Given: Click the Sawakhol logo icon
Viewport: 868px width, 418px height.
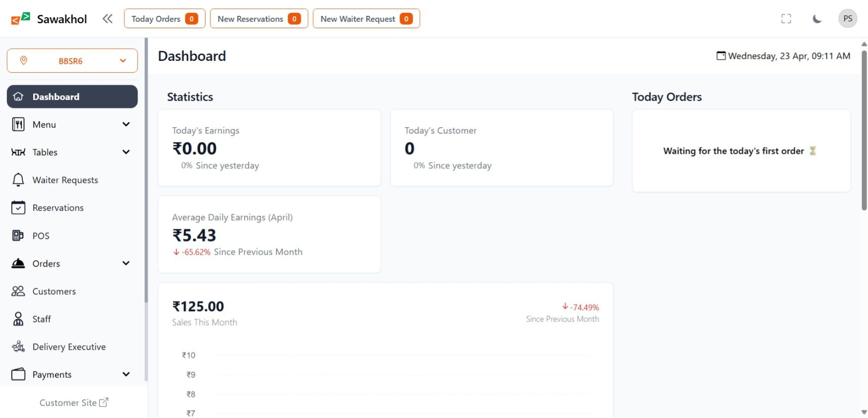Looking at the screenshot, I should (x=21, y=19).
